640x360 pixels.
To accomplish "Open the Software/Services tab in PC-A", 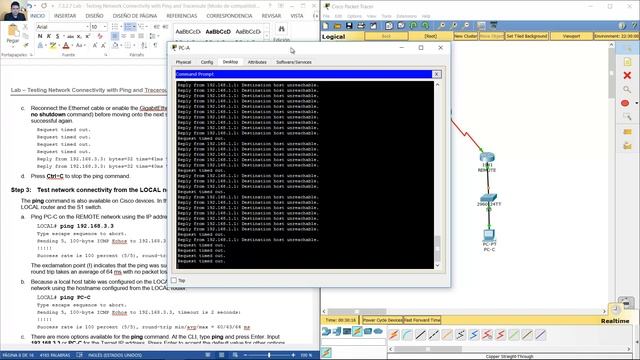I will coord(294,62).
